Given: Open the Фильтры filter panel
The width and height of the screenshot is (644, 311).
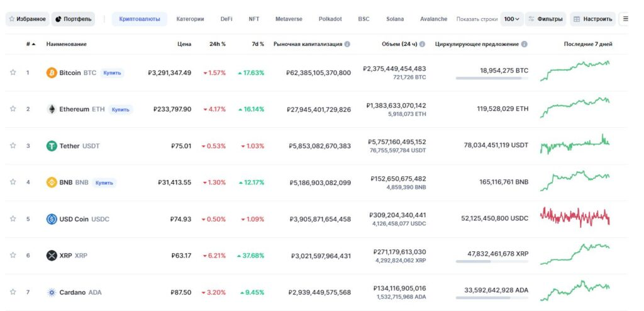Looking at the screenshot, I should tap(545, 19).
